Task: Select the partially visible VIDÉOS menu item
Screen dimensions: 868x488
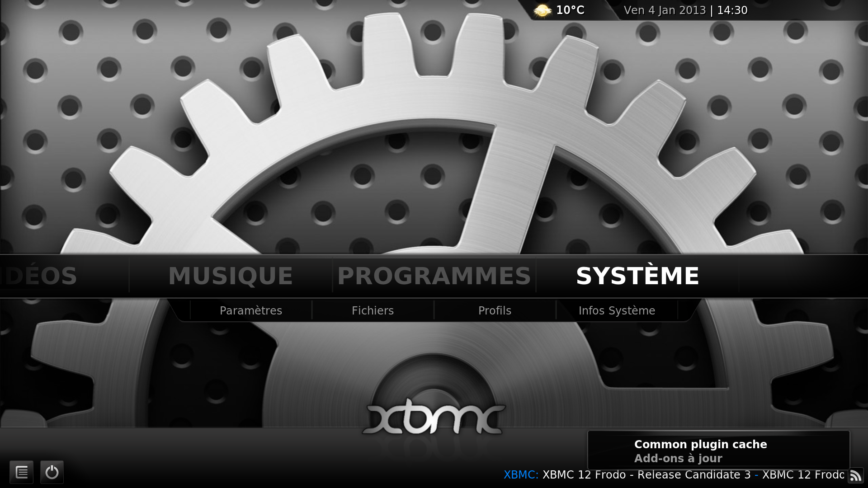Action: [x=40, y=276]
